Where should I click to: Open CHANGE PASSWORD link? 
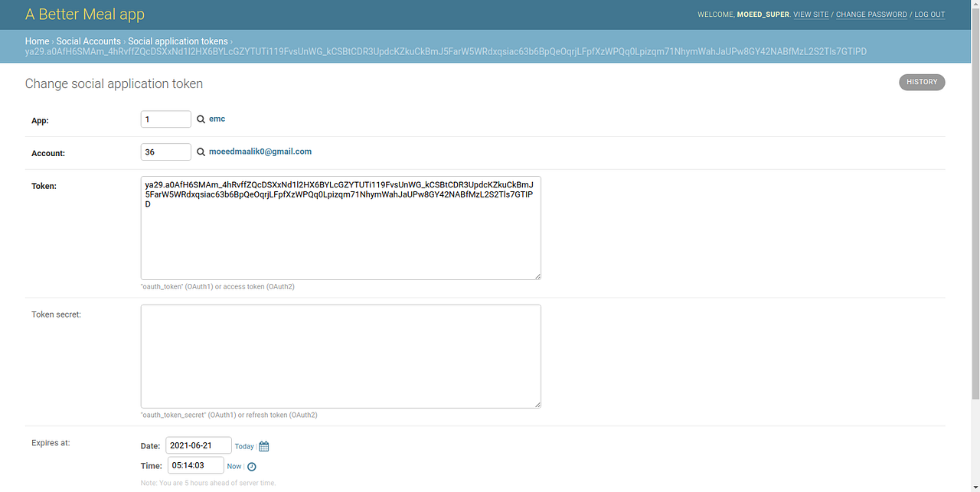click(x=871, y=15)
